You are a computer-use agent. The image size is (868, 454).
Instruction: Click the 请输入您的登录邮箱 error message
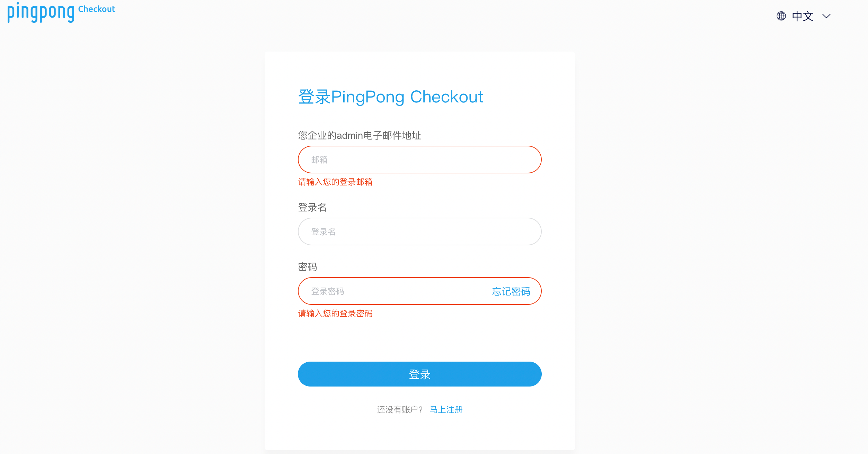coord(335,182)
